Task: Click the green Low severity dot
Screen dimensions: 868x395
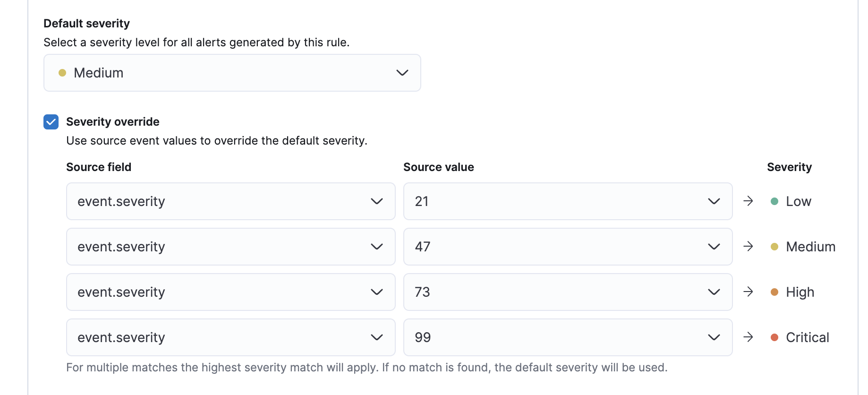Action: 774,201
